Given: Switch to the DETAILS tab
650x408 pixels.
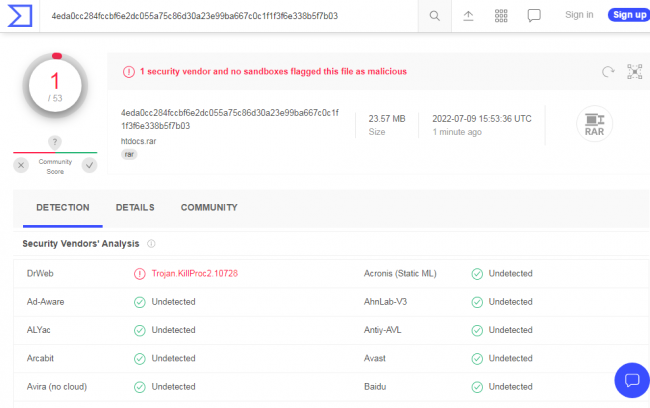Looking at the screenshot, I should tap(135, 207).
